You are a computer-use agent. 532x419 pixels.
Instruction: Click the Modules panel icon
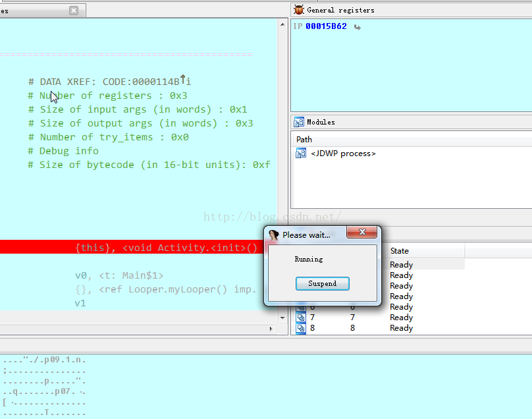click(x=299, y=122)
